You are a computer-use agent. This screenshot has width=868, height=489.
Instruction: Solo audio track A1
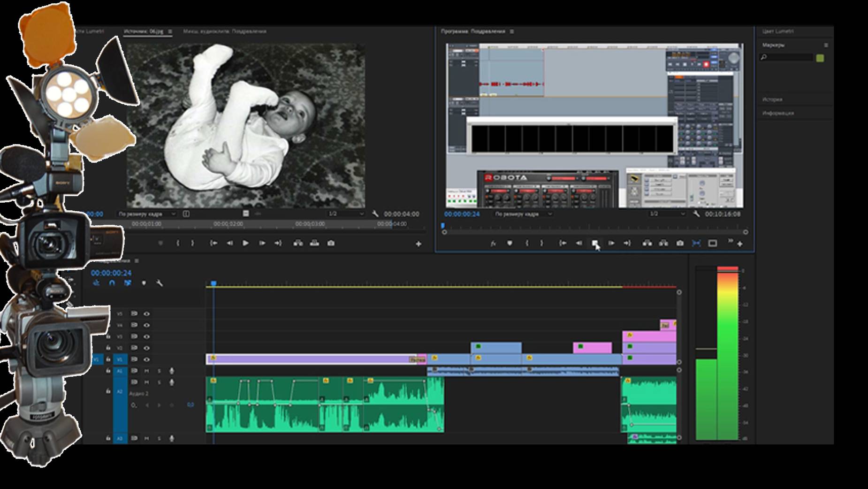coord(159,371)
